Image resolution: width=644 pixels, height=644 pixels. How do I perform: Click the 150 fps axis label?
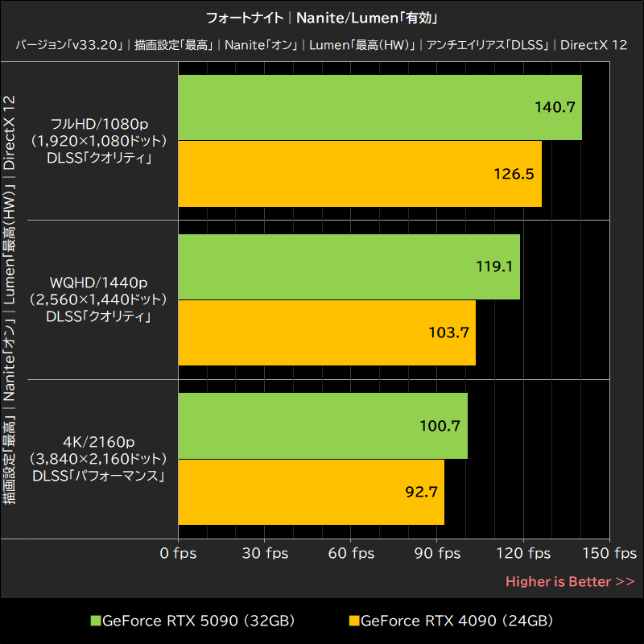coord(609,553)
